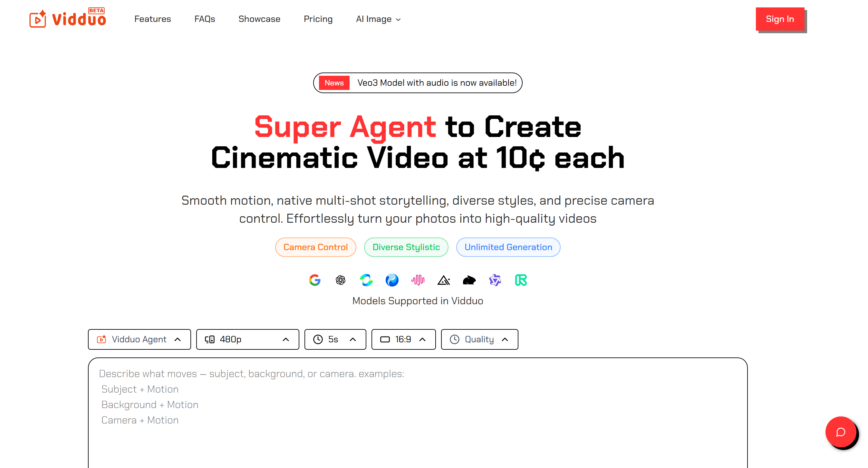
Task: Open the 16:9 aspect ratio dropdown
Action: pyautogui.click(x=403, y=339)
